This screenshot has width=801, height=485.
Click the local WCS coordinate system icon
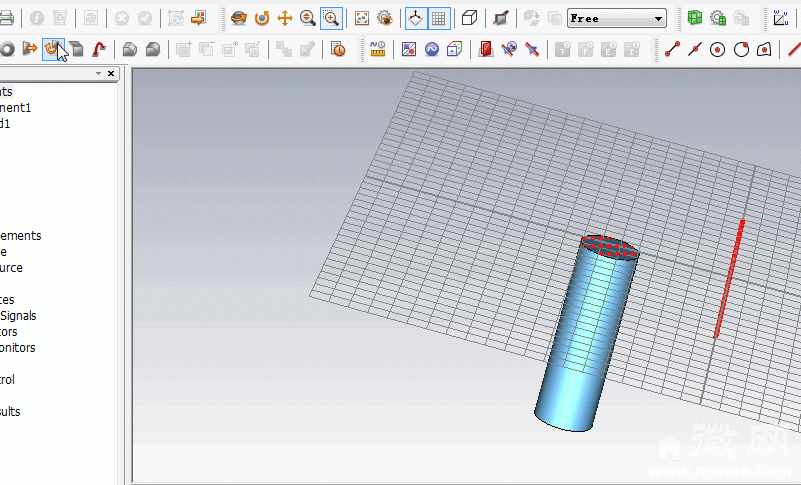tap(781, 19)
